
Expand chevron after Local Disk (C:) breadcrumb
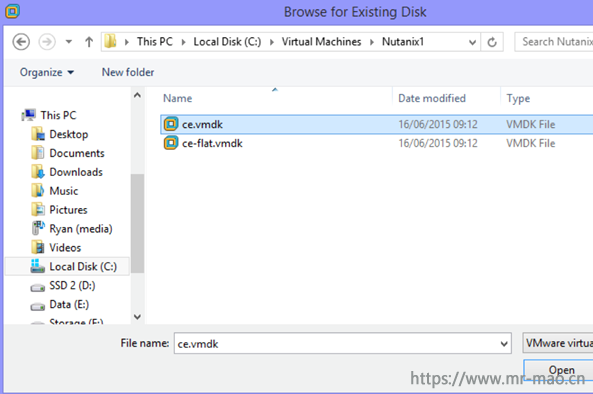click(x=272, y=42)
